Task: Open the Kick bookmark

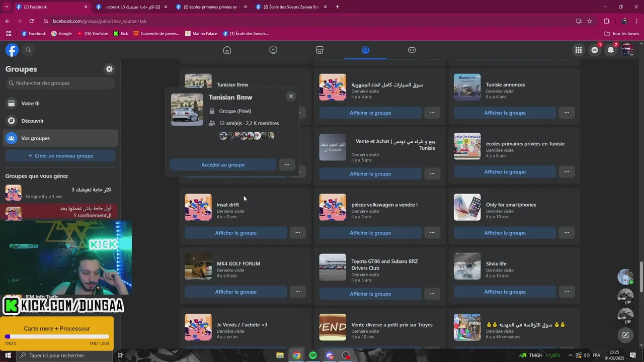Action: click(x=121, y=34)
